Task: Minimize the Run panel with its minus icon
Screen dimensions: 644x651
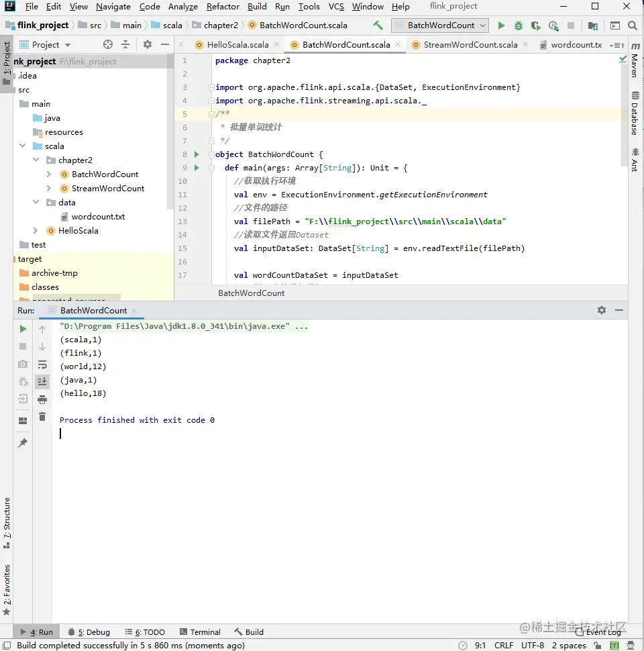Action: click(619, 310)
